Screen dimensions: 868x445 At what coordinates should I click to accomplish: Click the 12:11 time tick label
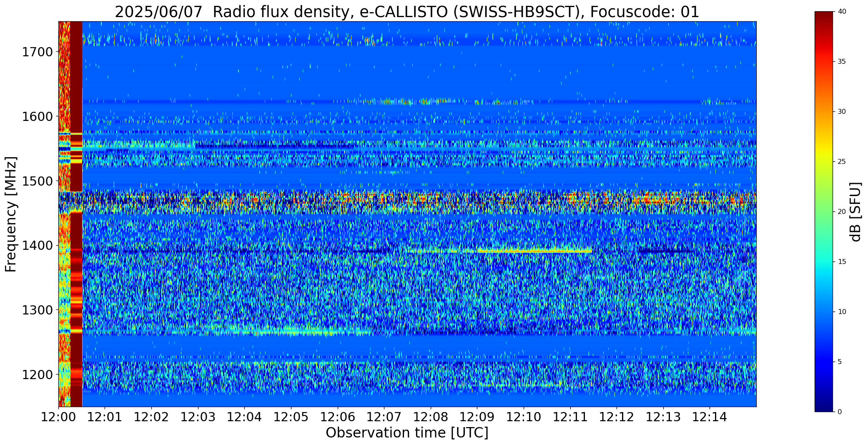click(570, 417)
